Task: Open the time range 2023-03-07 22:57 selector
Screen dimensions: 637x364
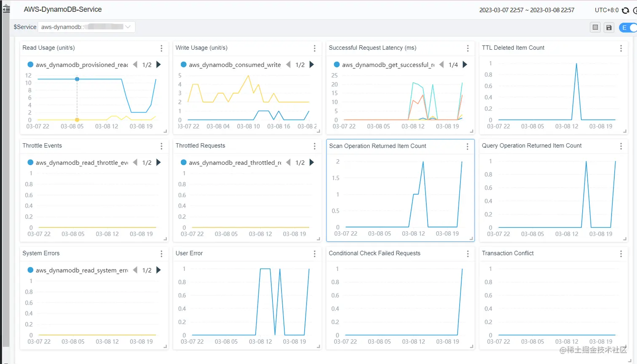Action: click(x=527, y=10)
